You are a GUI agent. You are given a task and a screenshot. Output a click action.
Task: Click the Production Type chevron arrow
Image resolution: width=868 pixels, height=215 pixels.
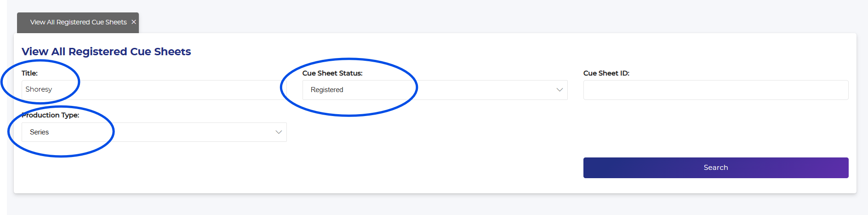[x=279, y=132]
